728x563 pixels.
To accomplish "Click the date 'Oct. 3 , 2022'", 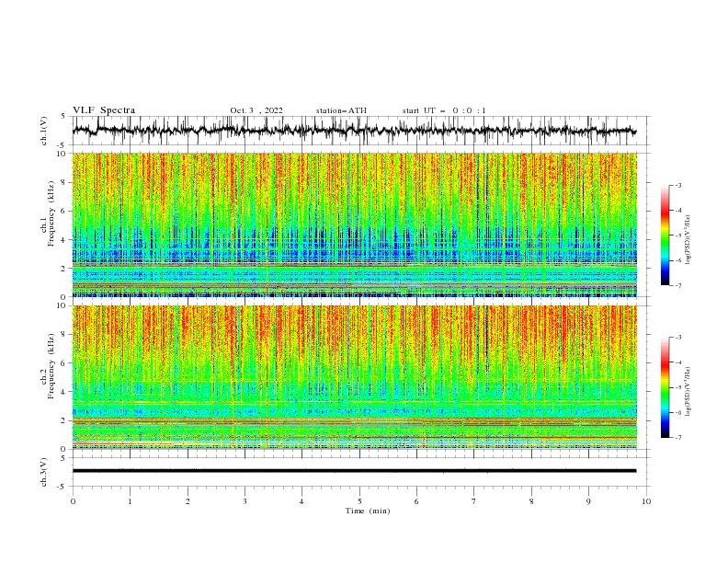I will point(256,110).
